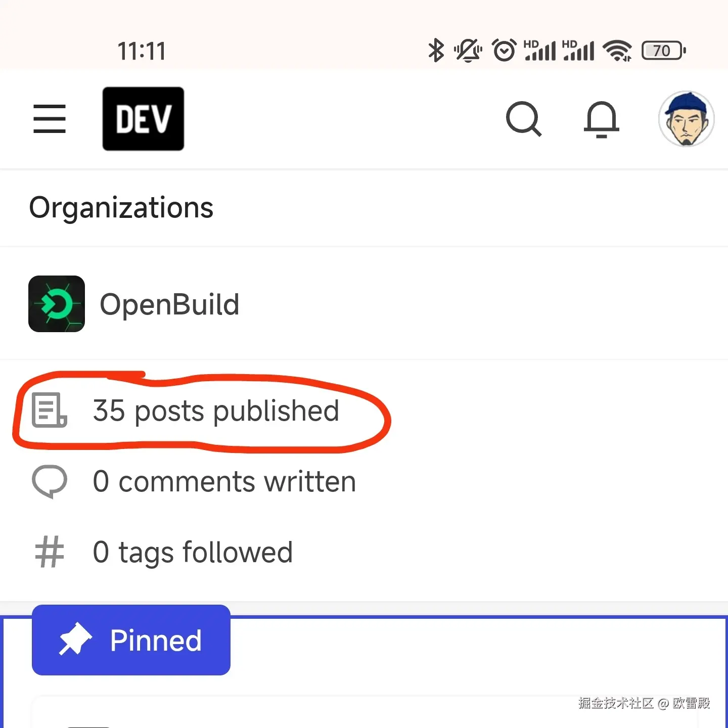This screenshot has width=728, height=728.
Task: Tap the Wi-Fi status icon
Action: coord(617,51)
